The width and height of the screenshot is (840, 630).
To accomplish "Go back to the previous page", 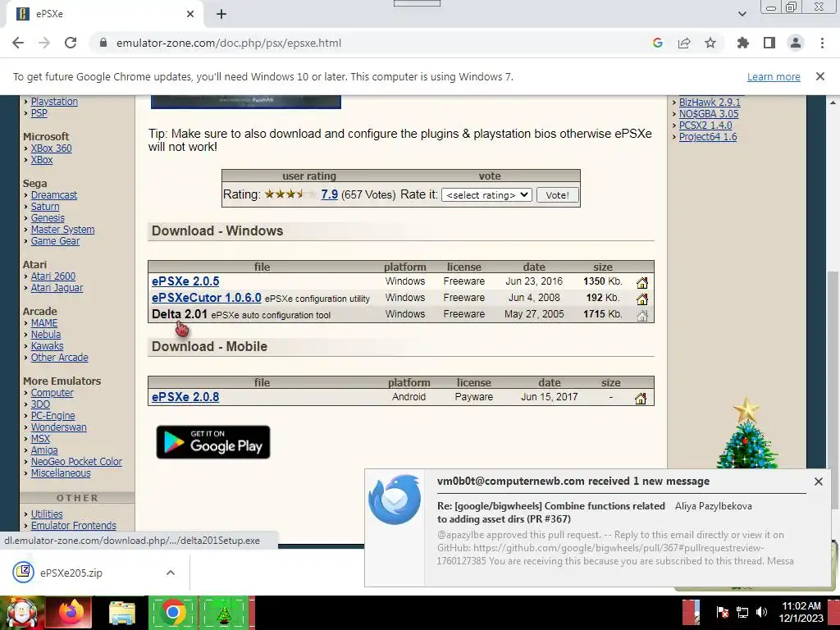I will pyautogui.click(x=18, y=43).
